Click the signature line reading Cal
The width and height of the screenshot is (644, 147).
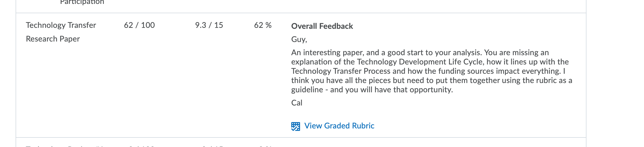coord(297,103)
